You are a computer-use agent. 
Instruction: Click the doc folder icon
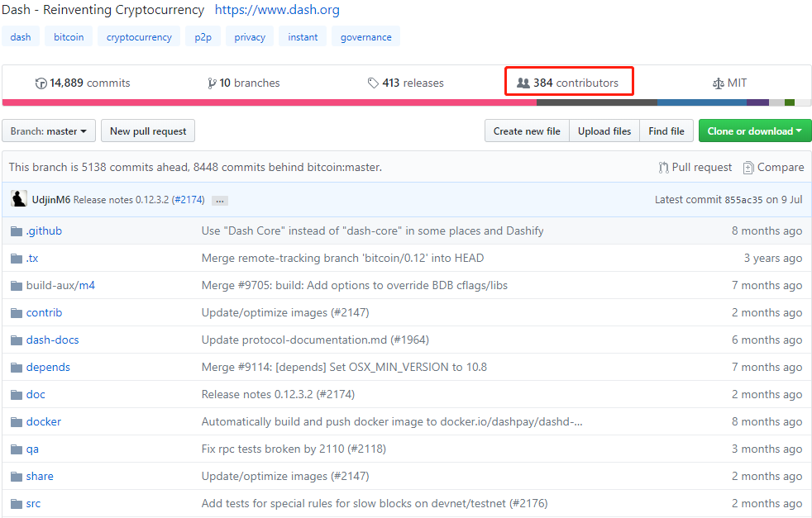tap(17, 395)
